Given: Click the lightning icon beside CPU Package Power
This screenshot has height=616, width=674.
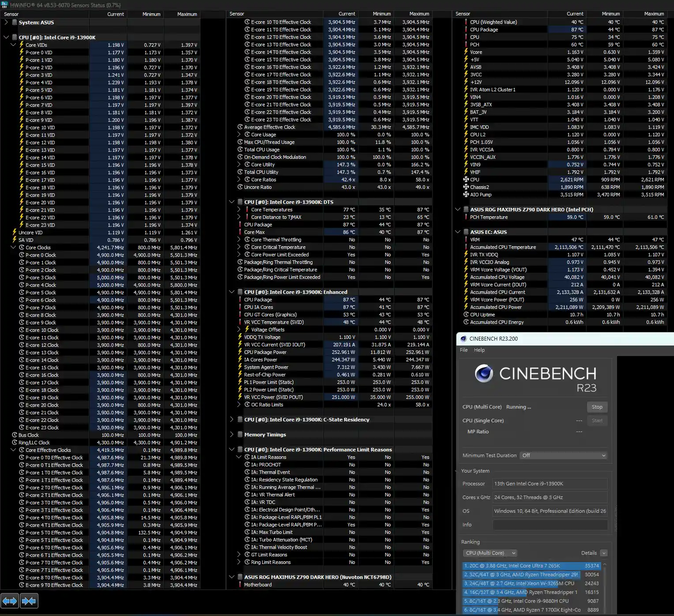Looking at the screenshot, I should [240, 352].
